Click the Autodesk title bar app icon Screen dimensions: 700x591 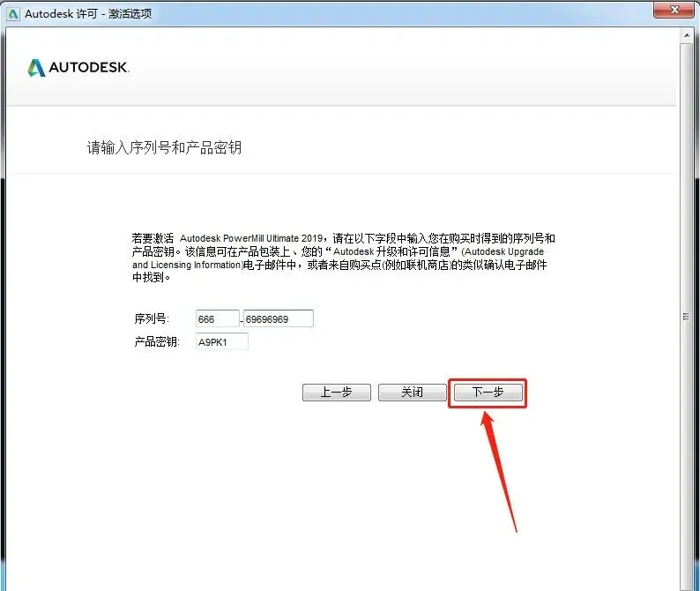pos(13,14)
